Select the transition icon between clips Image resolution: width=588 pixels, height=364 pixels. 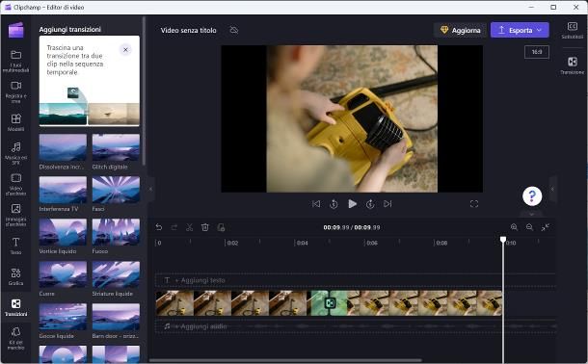[x=330, y=303]
